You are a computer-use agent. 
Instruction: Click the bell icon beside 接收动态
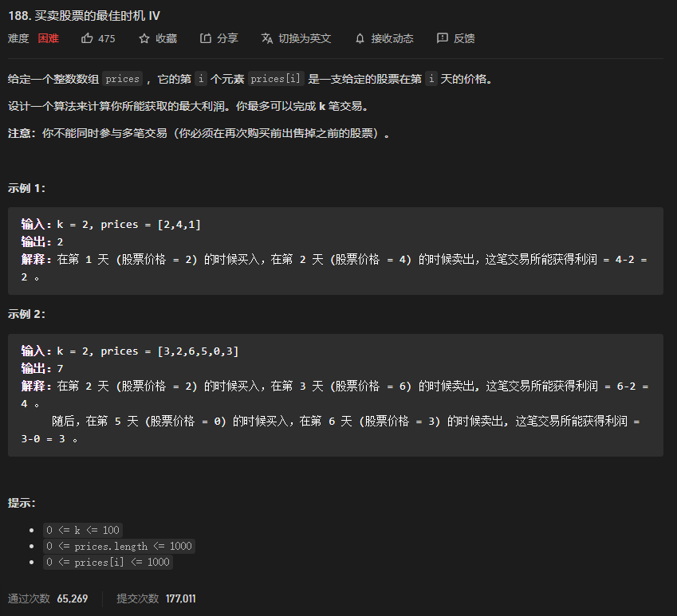pyautogui.click(x=360, y=37)
